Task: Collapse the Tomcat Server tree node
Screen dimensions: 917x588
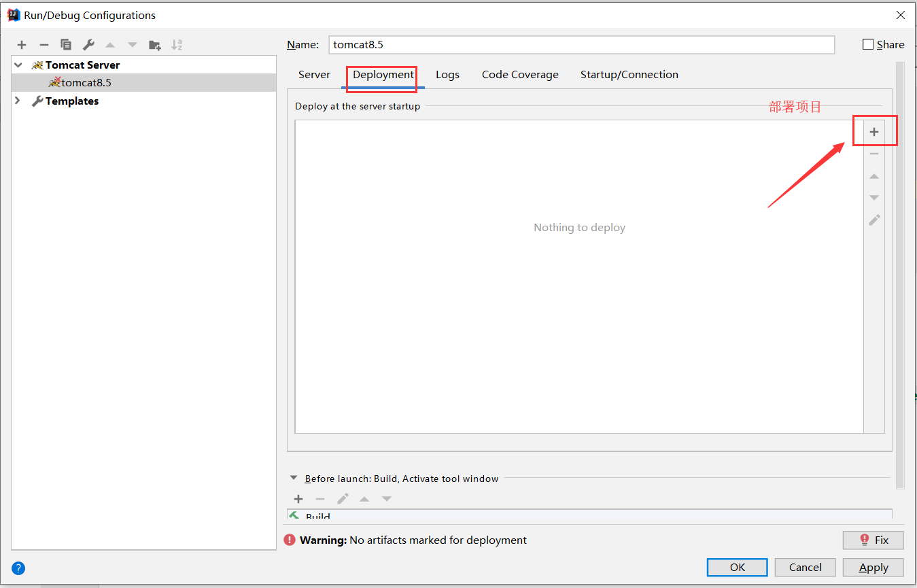Action: pyautogui.click(x=17, y=64)
